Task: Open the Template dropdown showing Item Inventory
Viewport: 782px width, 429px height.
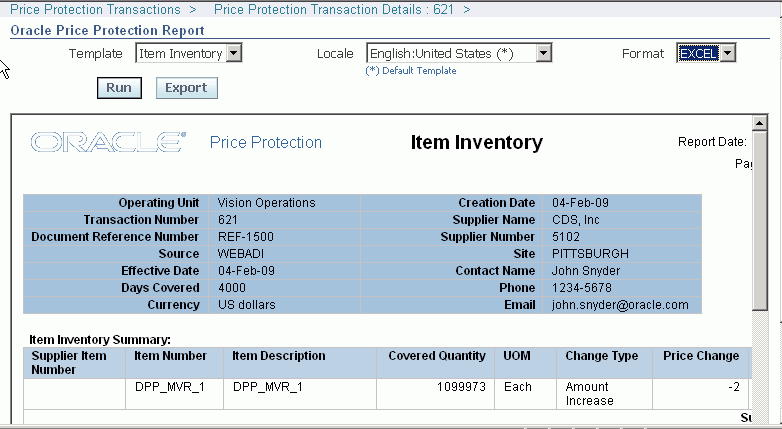Action: click(x=189, y=53)
